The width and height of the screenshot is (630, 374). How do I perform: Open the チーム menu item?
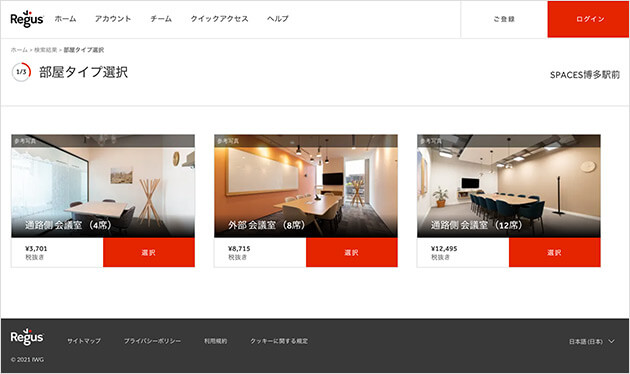tap(161, 19)
